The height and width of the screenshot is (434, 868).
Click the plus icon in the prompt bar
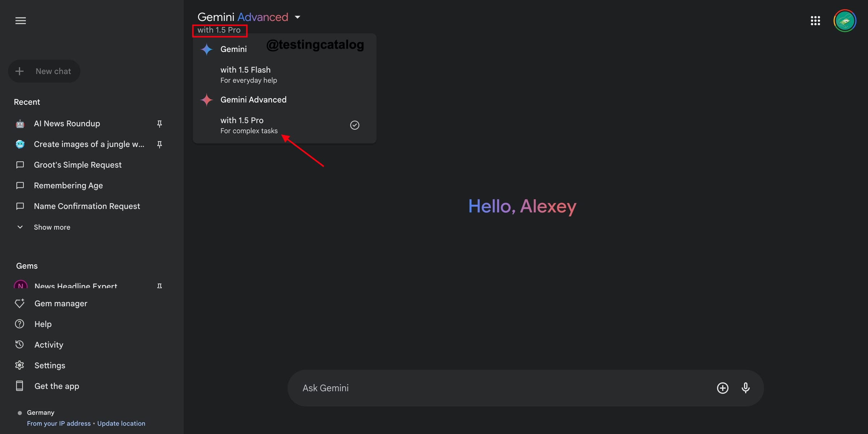pyautogui.click(x=722, y=388)
